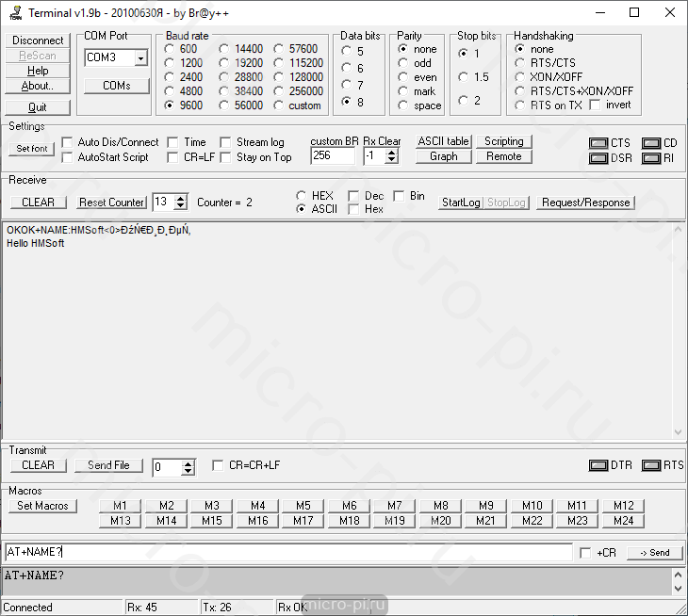Click the CD status indicator
The height and width of the screenshot is (616, 688).
point(650,143)
